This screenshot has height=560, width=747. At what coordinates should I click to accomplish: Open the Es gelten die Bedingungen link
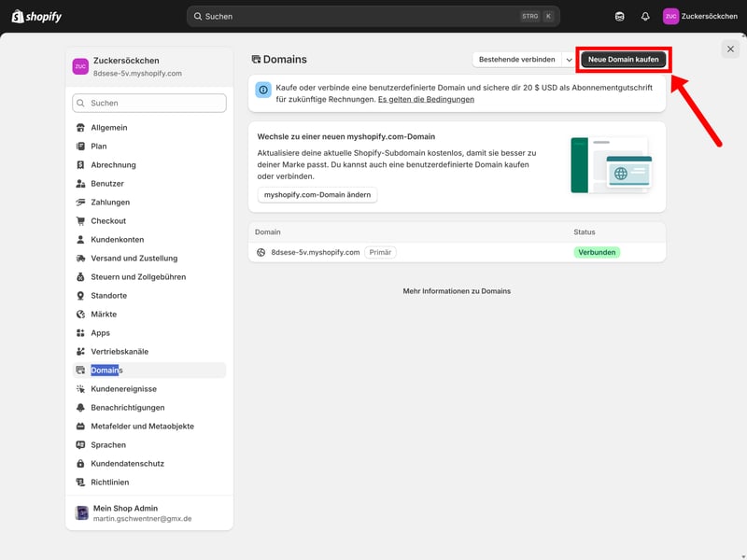(426, 99)
